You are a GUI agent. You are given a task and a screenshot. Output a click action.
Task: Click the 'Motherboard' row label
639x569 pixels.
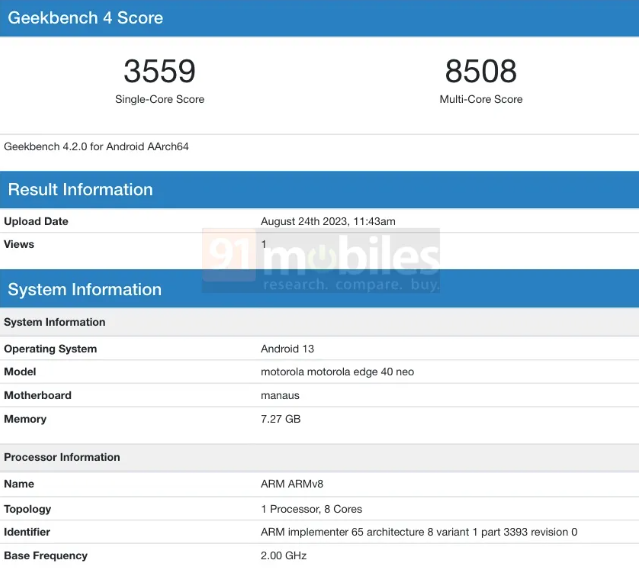point(37,395)
